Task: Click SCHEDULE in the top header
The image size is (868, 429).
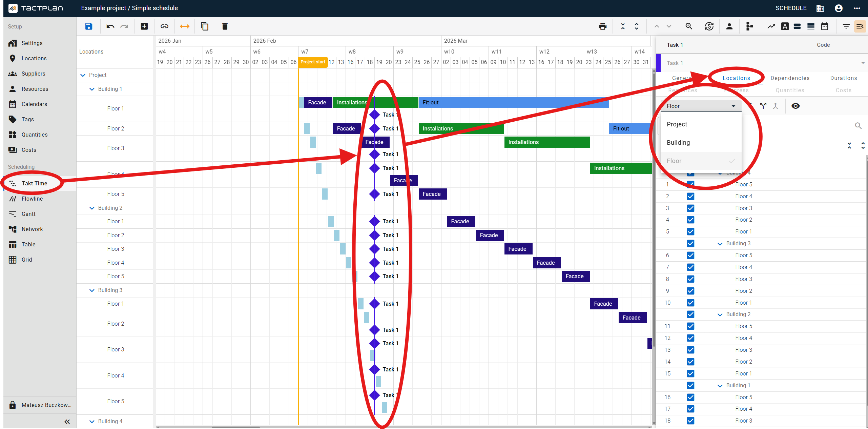Action: [791, 8]
